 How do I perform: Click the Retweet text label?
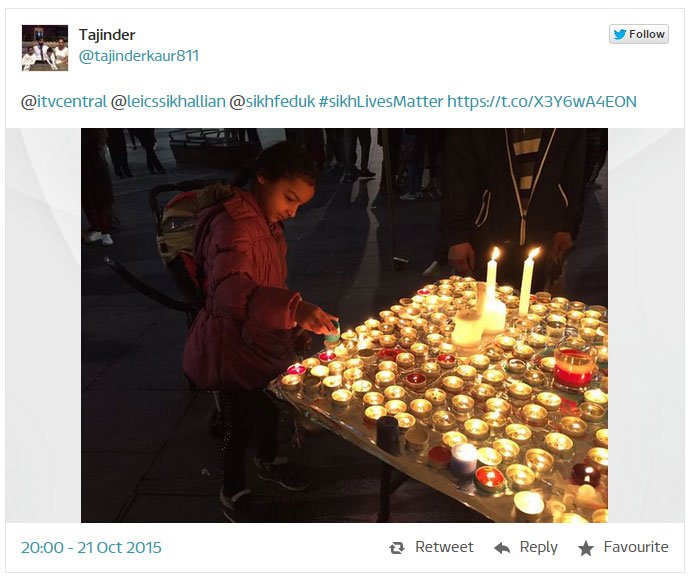(444, 547)
